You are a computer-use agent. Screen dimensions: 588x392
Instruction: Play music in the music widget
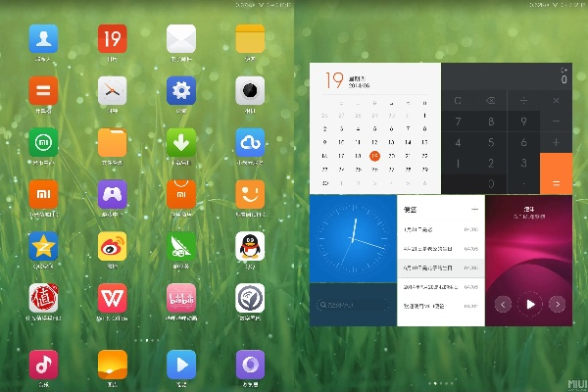pos(530,304)
